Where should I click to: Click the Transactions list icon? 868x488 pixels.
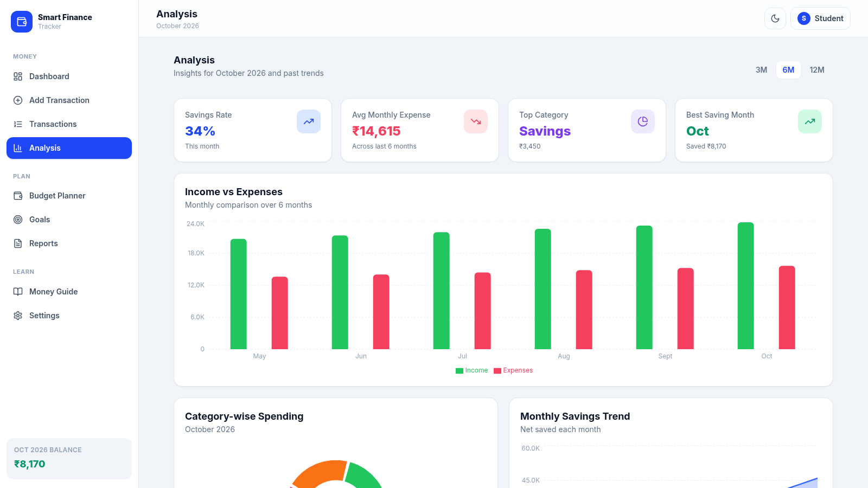pos(18,124)
